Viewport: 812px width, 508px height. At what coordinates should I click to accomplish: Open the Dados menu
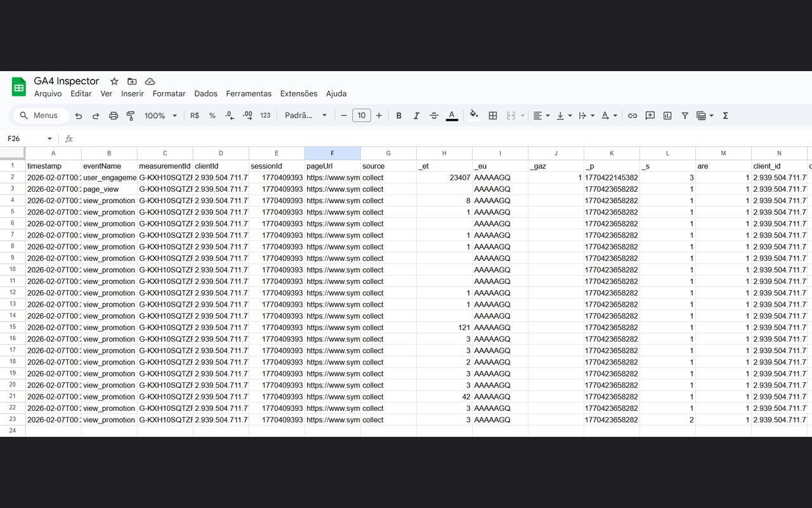(206, 93)
